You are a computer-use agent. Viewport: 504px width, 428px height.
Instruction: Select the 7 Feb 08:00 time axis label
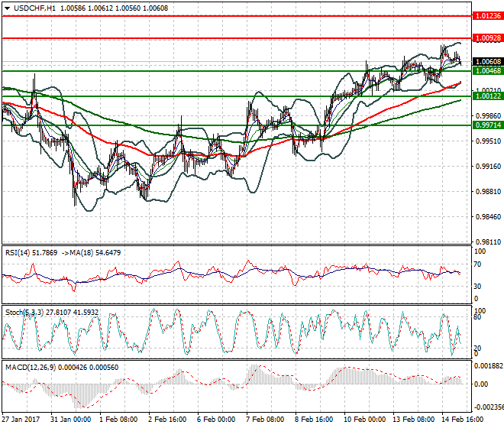pos(265,420)
